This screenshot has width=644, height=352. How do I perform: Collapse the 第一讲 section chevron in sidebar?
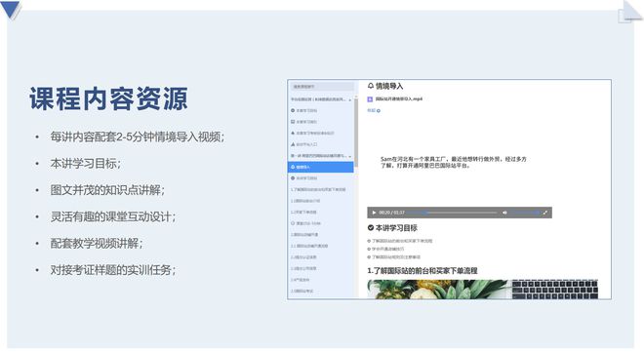[x=350, y=156]
